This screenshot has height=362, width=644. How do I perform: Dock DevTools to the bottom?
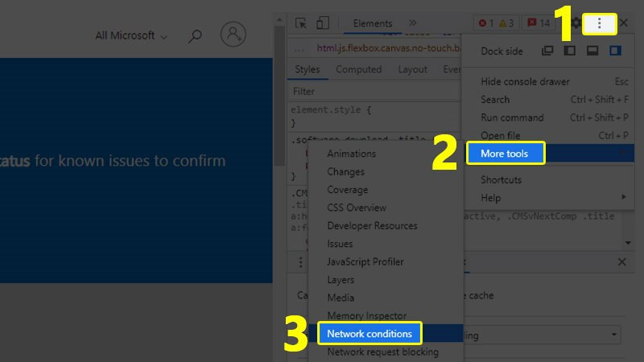(592, 51)
